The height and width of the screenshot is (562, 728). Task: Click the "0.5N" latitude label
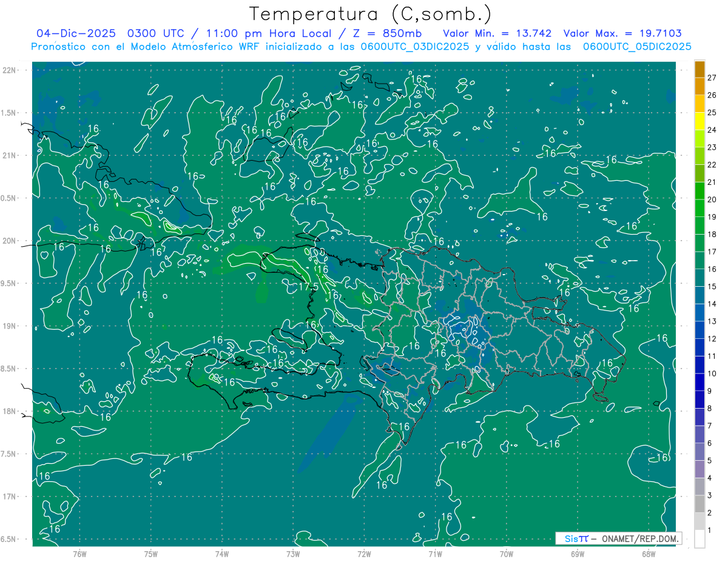8,198
